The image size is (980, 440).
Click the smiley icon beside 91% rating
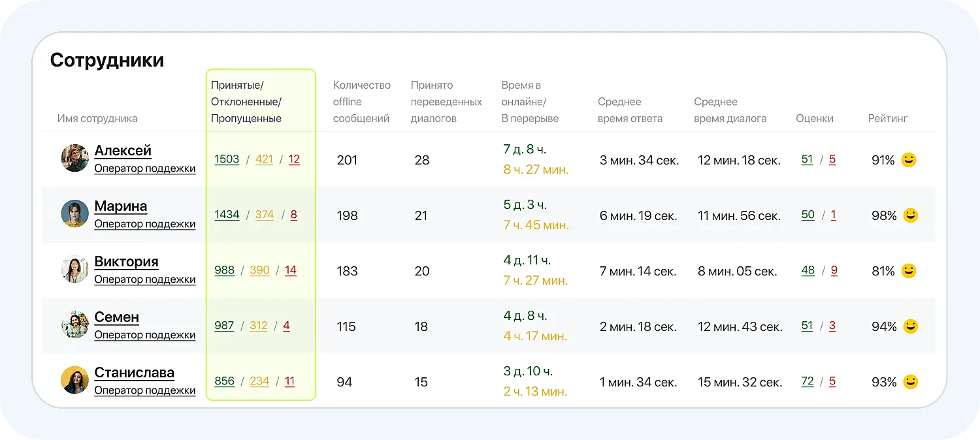[x=908, y=160]
